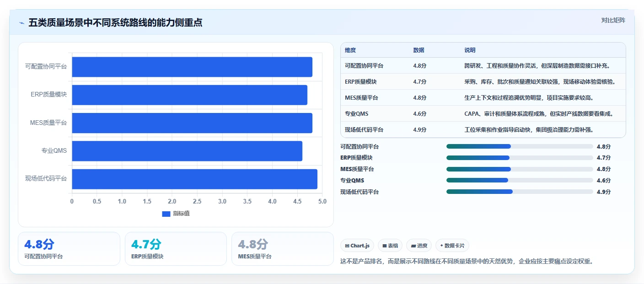This screenshot has width=644, height=284.
Task: Open the 4.8分 可配置协同平台 stat card
Action: point(69,249)
